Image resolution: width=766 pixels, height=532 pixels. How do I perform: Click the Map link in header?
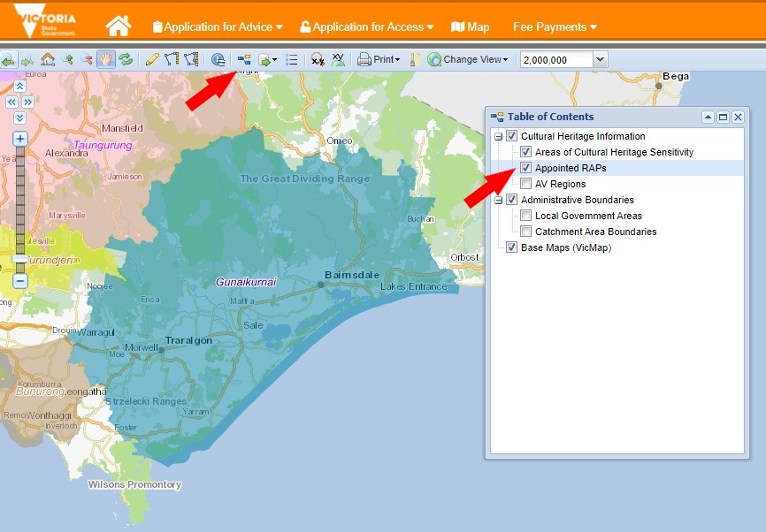pos(470,27)
